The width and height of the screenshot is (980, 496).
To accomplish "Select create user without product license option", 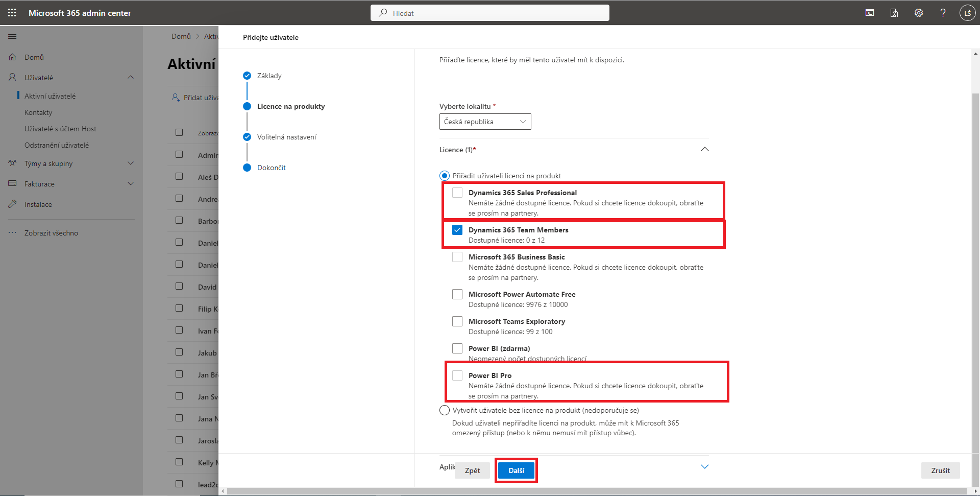I will point(445,410).
